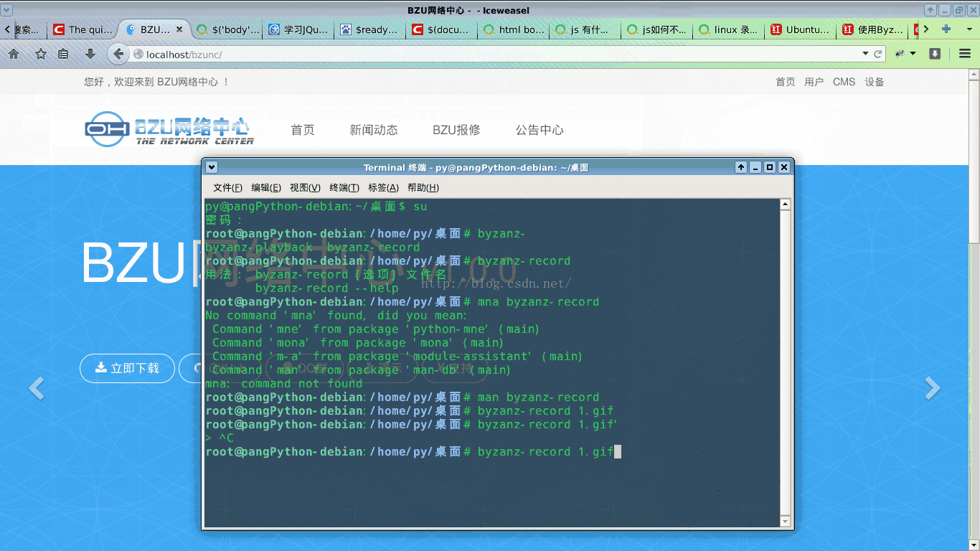Viewport: 980px width, 551px height.
Task: Open BZU报修 in site navigation
Action: pyautogui.click(x=456, y=130)
